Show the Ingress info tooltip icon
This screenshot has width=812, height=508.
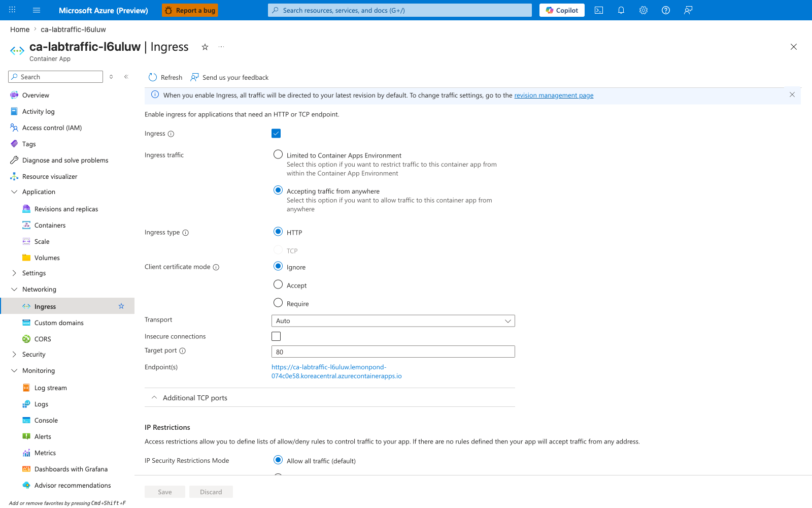coord(171,134)
